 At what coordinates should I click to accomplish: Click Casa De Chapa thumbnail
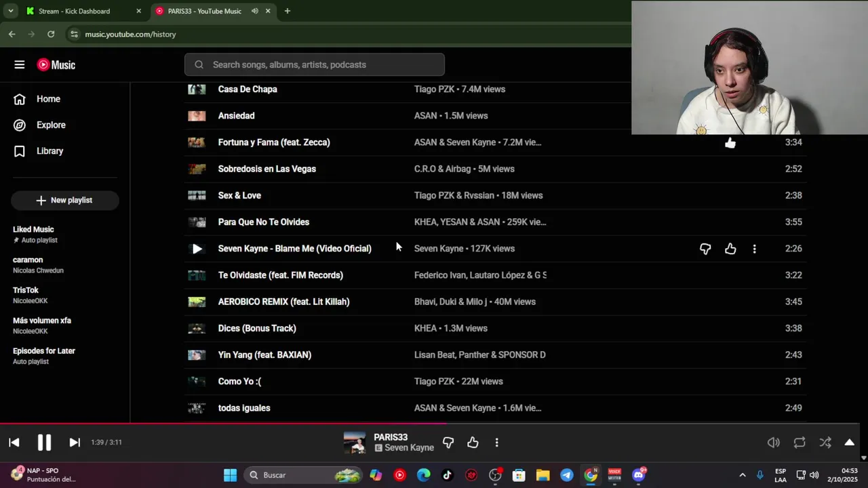(x=197, y=89)
